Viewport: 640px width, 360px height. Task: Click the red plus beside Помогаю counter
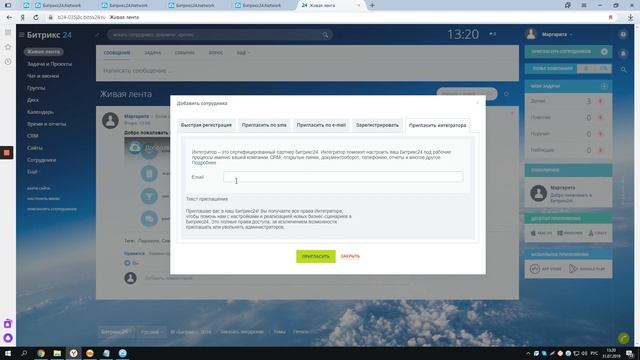[x=600, y=118]
